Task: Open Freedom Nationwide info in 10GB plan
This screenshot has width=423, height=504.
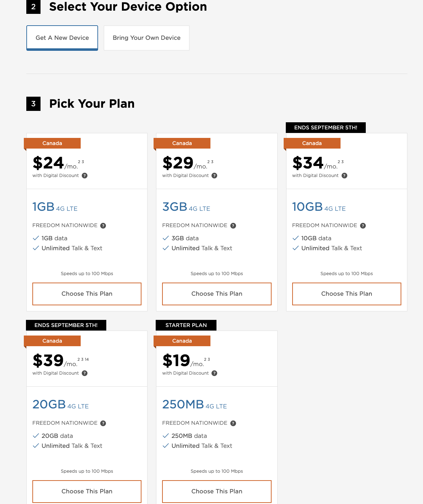Action: (363, 226)
